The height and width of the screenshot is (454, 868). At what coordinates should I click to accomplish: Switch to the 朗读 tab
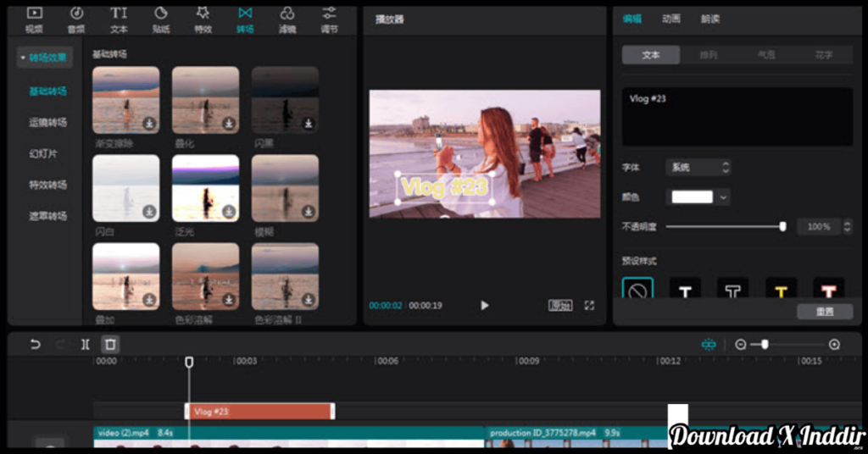pos(710,19)
